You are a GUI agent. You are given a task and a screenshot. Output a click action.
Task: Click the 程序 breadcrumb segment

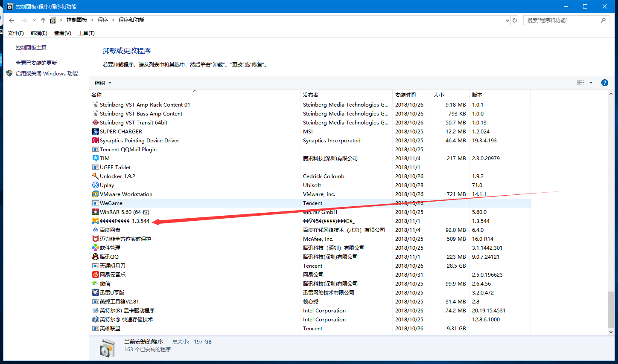point(103,20)
